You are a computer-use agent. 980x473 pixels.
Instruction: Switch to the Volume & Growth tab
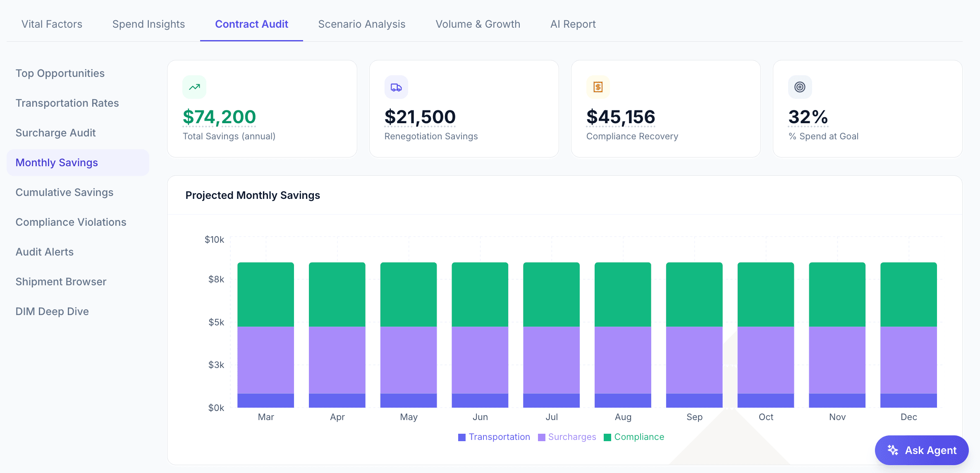pos(478,24)
